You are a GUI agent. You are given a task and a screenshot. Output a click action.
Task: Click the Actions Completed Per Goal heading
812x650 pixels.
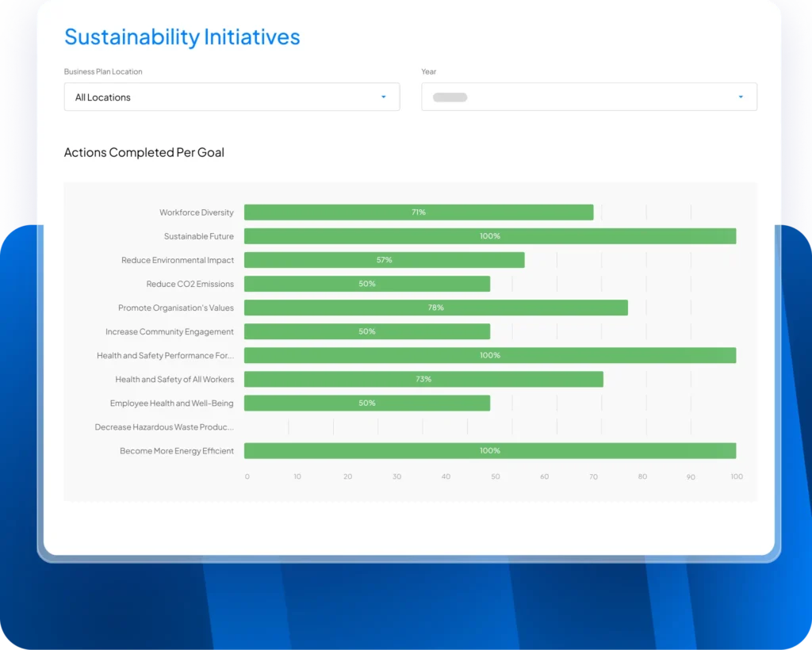[x=144, y=152]
